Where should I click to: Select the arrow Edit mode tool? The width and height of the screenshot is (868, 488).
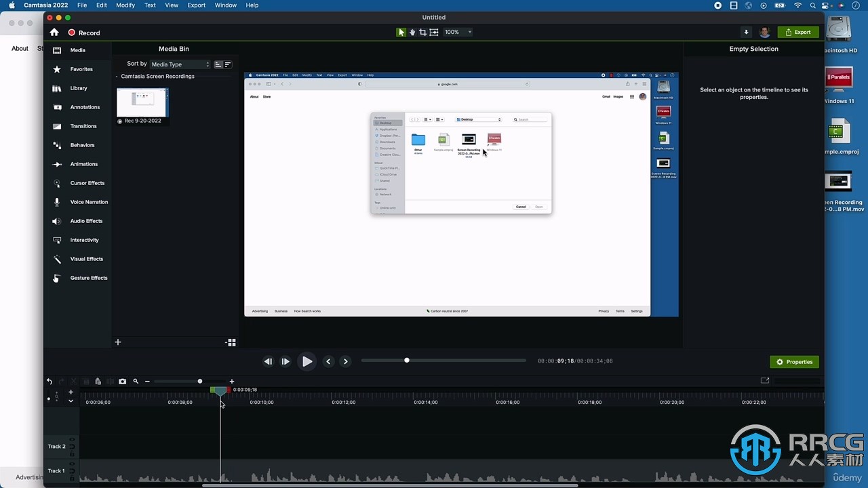tap(401, 32)
